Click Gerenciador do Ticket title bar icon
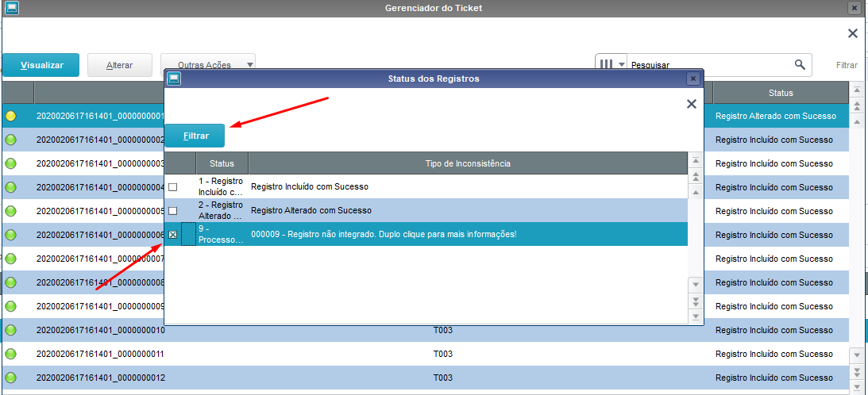 (x=12, y=8)
